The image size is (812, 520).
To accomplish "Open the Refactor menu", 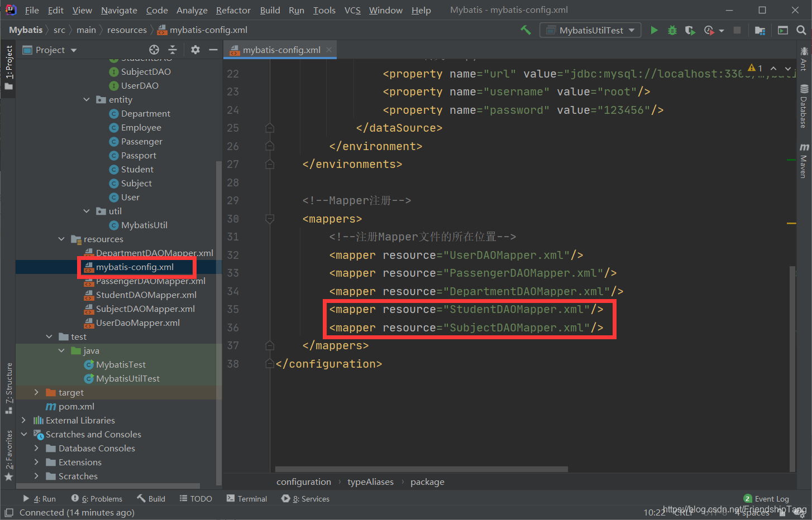I will [233, 10].
